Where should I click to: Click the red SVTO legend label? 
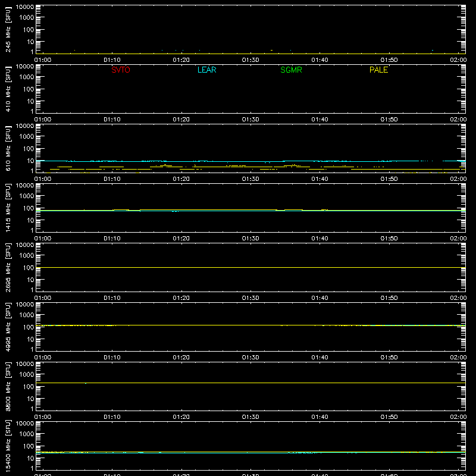(x=121, y=70)
